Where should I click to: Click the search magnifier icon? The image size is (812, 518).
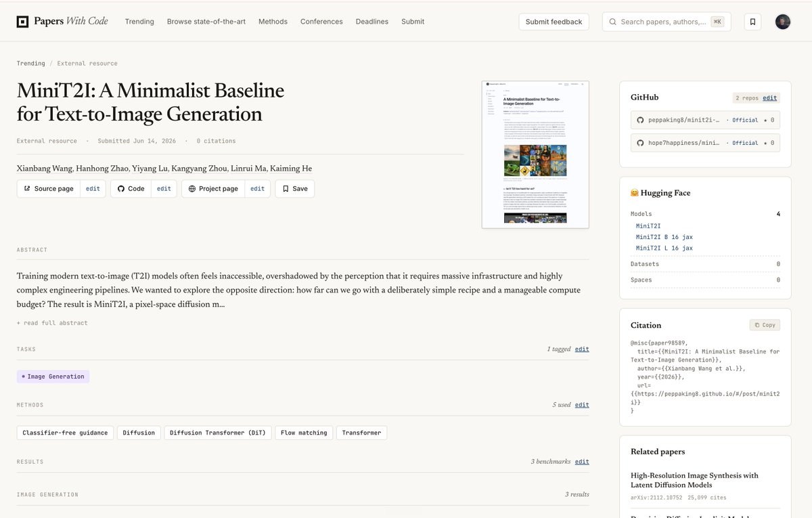[x=612, y=22]
